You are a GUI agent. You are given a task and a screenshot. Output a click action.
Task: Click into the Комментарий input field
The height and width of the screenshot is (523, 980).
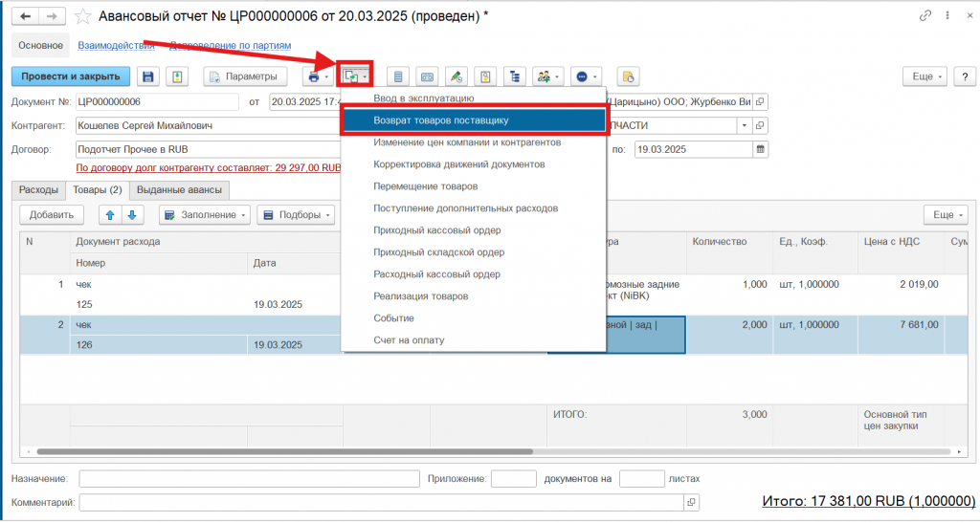pyautogui.click(x=383, y=501)
